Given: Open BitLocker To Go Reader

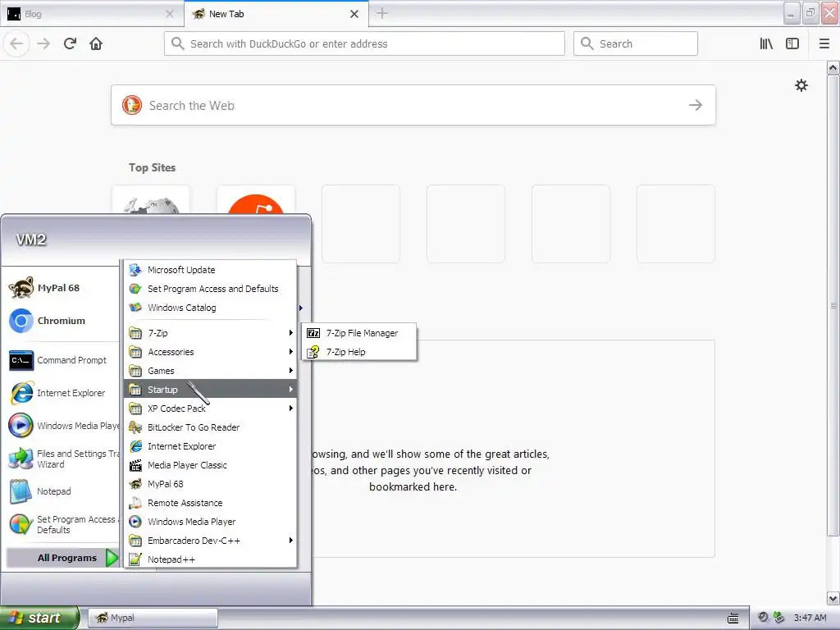Looking at the screenshot, I should (x=211, y=427).
